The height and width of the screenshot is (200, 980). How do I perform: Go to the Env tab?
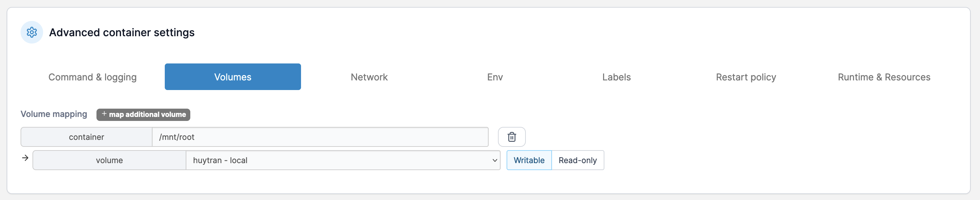point(495,77)
